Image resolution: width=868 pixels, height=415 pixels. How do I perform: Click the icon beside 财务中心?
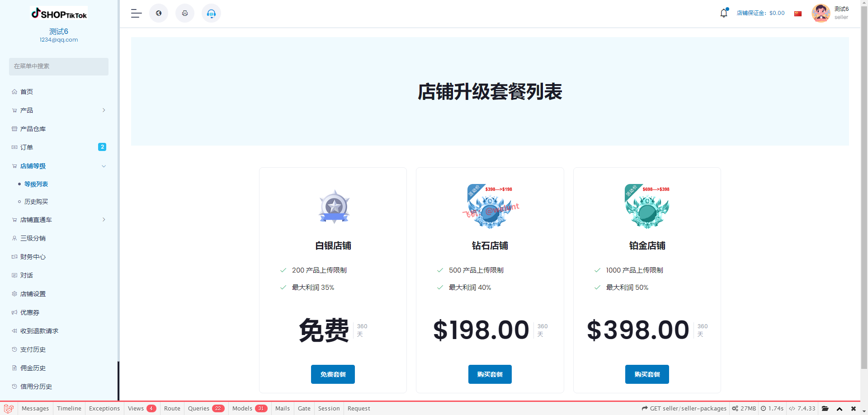coord(14,257)
